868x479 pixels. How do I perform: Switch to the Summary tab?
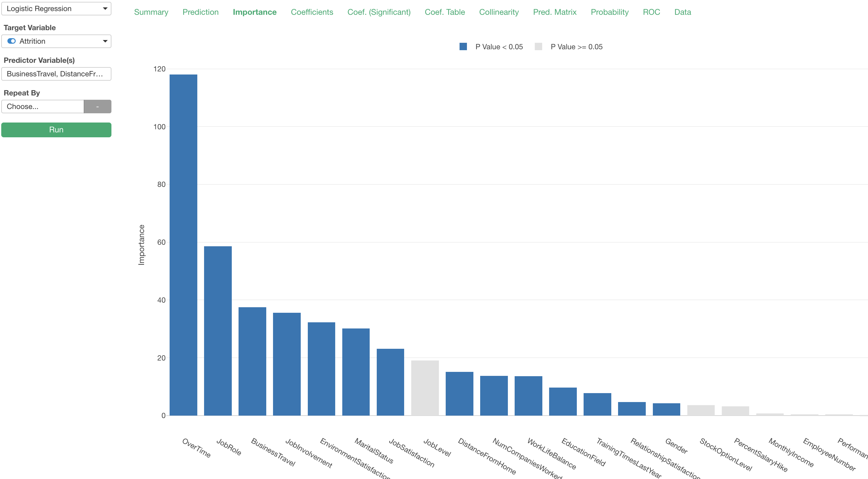point(151,12)
